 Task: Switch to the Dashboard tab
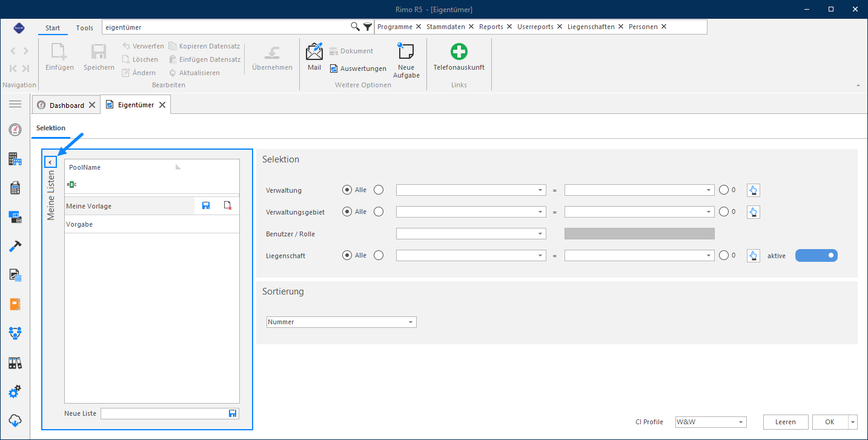tap(67, 105)
